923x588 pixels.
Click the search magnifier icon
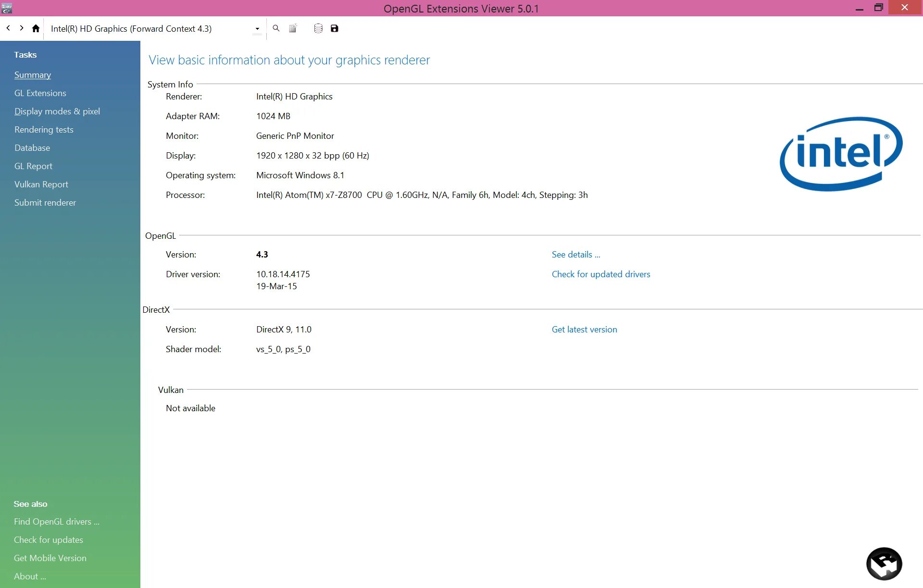point(276,28)
